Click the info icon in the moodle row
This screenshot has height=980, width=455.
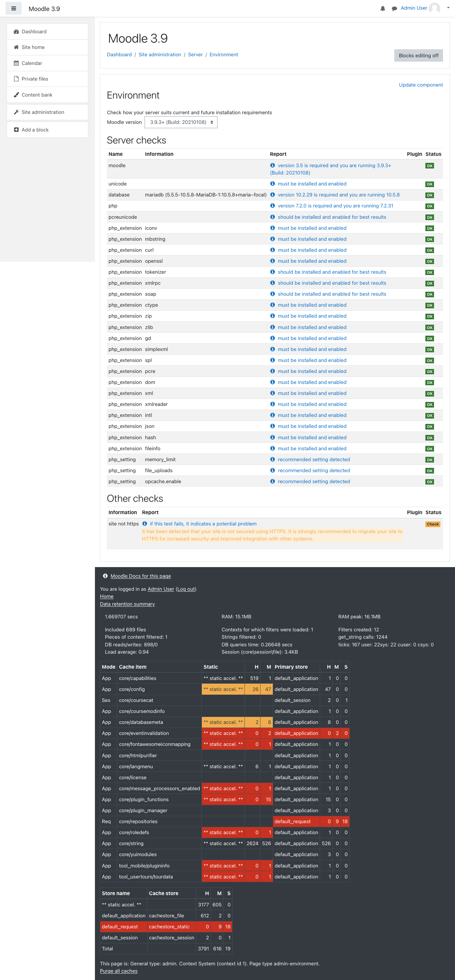click(x=272, y=165)
